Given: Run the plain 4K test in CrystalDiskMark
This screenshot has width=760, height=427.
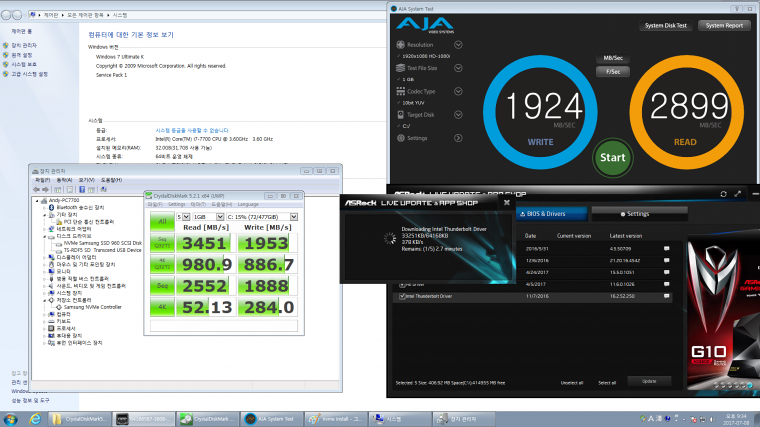Looking at the screenshot, I should (162, 307).
